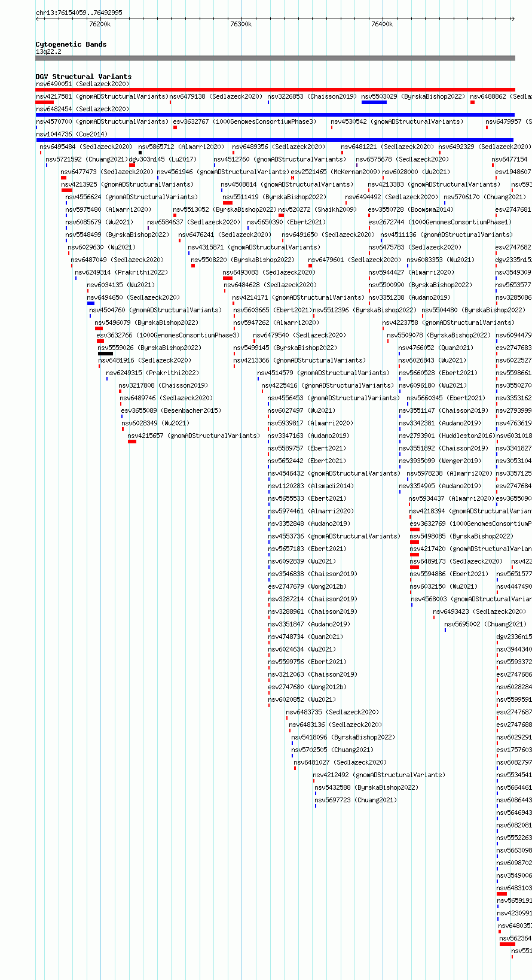Click nsv5511419 (ByrskaBishop2022) label

(274, 197)
